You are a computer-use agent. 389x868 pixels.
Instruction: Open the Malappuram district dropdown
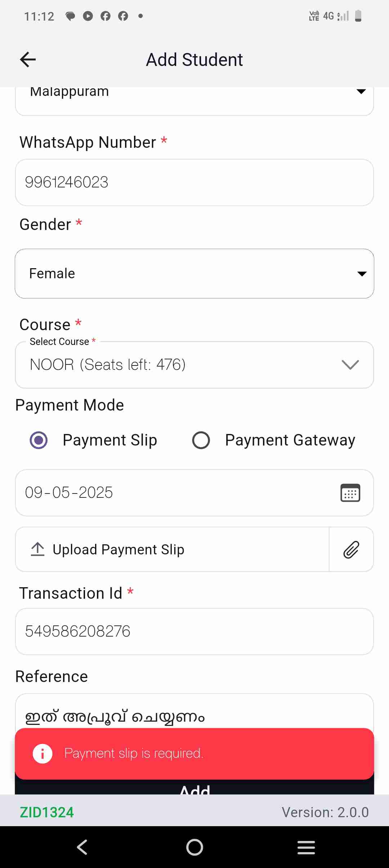point(194,97)
